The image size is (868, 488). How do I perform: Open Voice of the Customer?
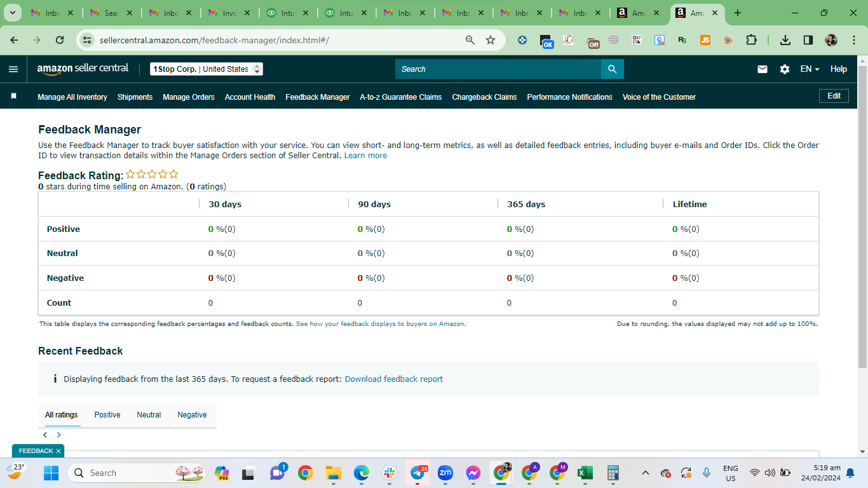point(659,97)
